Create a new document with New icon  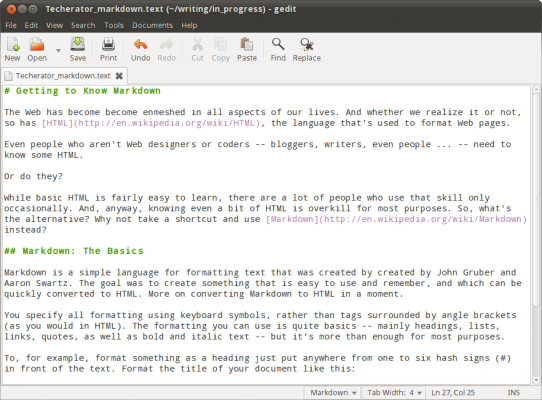point(12,49)
